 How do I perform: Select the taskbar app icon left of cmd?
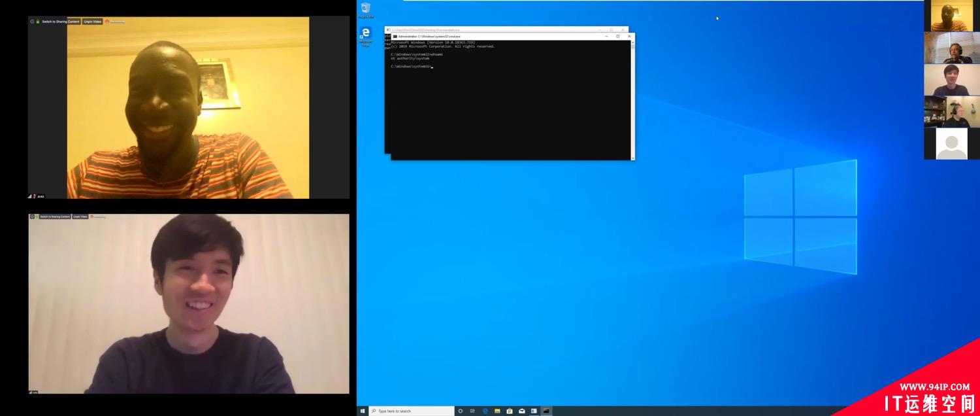pyautogui.click(x=534, y=411)
